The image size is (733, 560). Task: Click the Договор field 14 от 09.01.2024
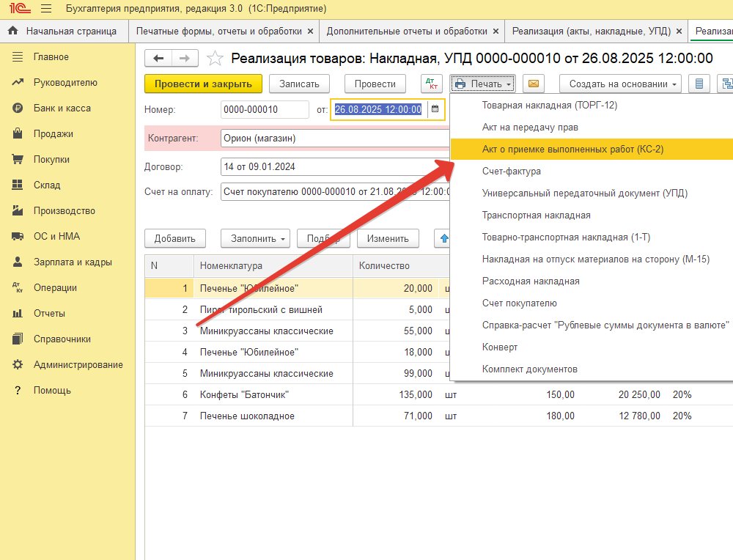[335, 167]
